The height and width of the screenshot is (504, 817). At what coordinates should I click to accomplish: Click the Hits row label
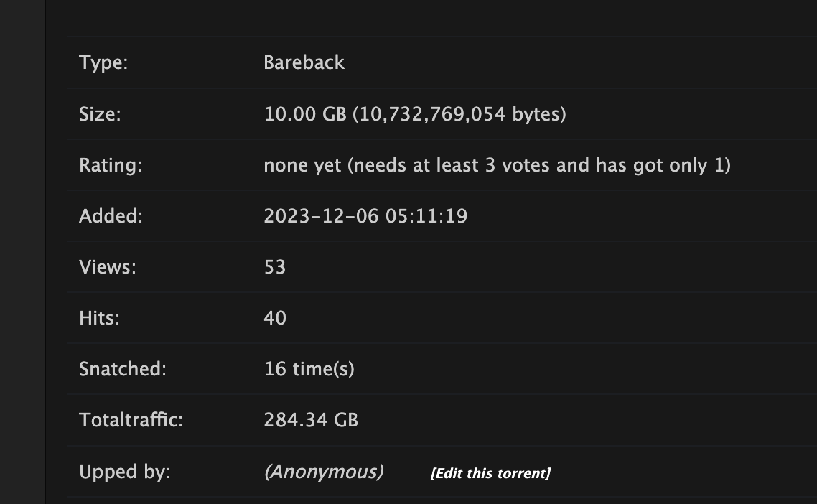coord(99,318)
